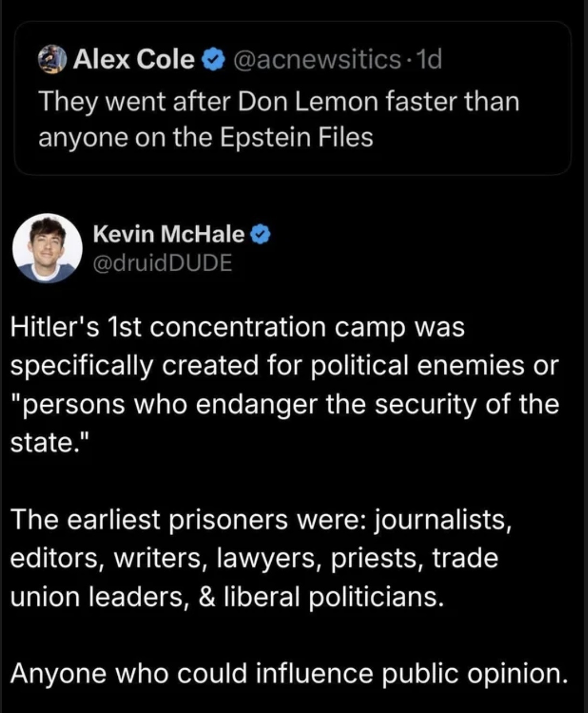
Task: Click Alex Cole's small profile avatar
Action: click(52, 59)
